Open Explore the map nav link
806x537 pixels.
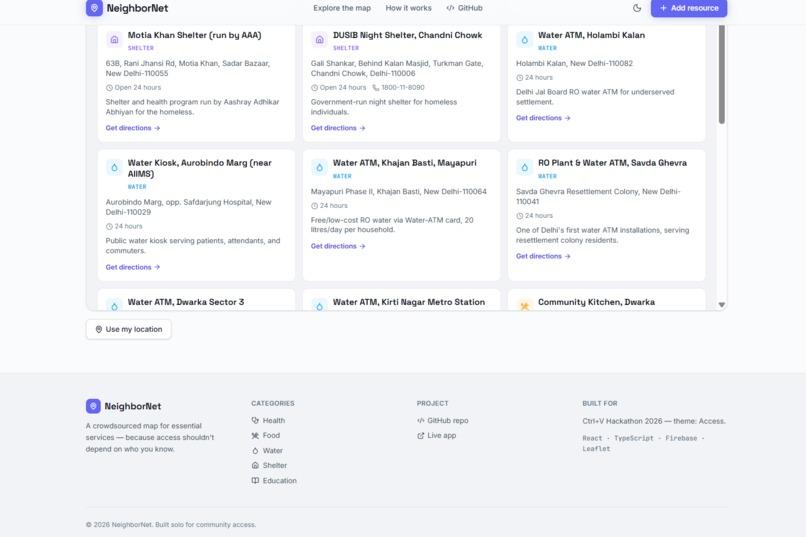(342, 8)
